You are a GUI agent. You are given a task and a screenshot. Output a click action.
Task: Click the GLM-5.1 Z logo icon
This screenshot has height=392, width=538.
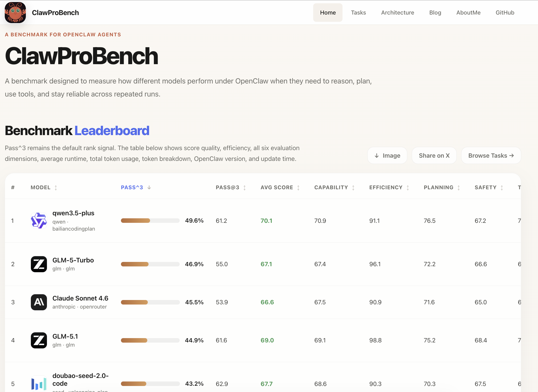click(39, 340)
